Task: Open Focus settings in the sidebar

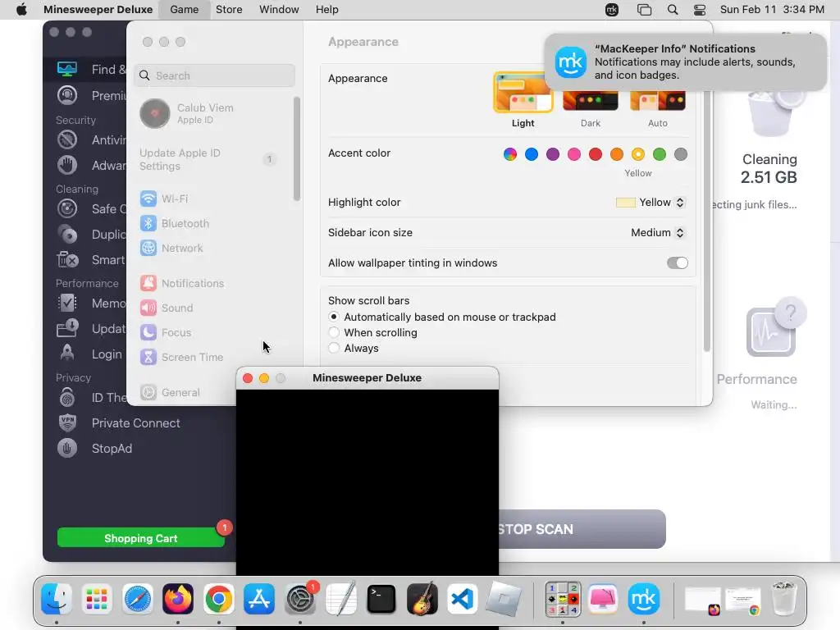Action: point(166,333)
